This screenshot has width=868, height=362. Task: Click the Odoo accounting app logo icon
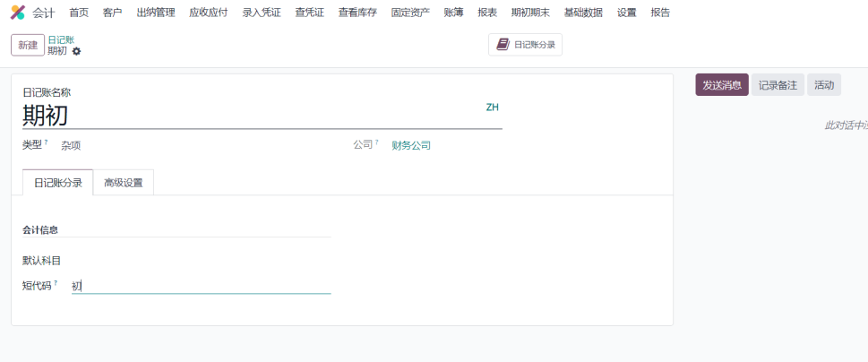(x=17, y=13)
